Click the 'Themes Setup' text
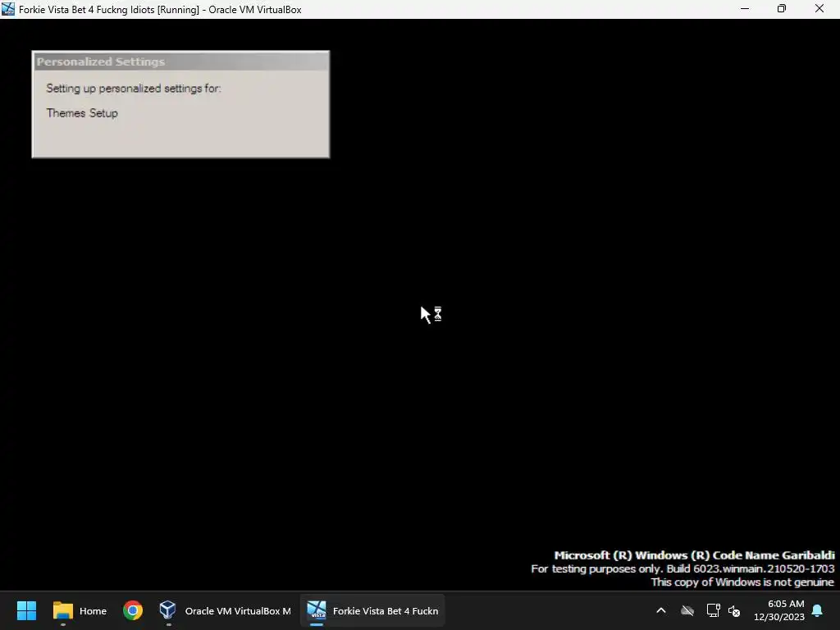Screen dimensions: 840x630 (82, 113)
